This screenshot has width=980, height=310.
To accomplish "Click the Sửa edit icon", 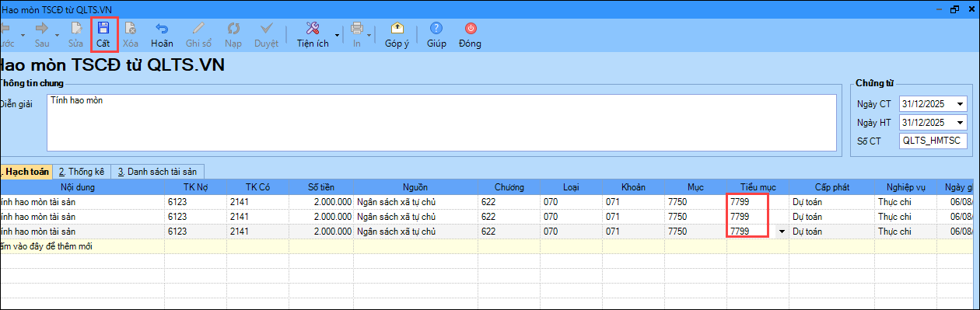I will click(75, 28).
